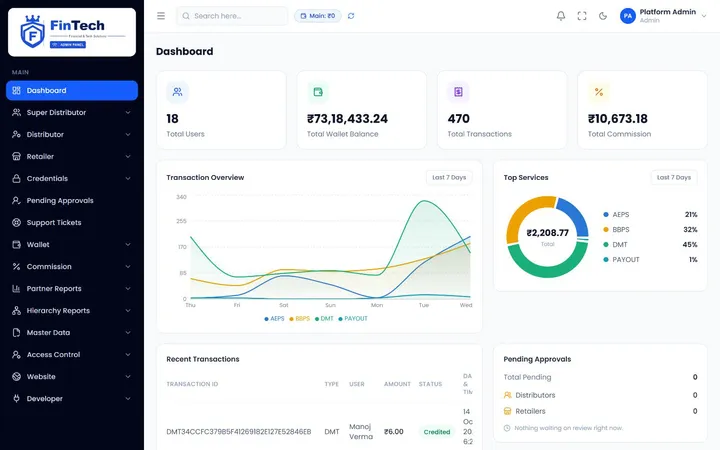Click the Total Transactions card icon
Image resolution: width=720 pixels, height=450 pixels.
458,92
